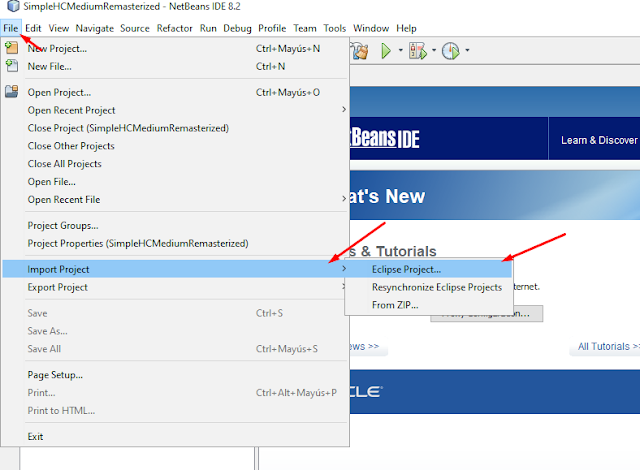Choose From ZIP... import option
Image resolution: width=640 pixels, height=470 pixels.
point(429,305)
